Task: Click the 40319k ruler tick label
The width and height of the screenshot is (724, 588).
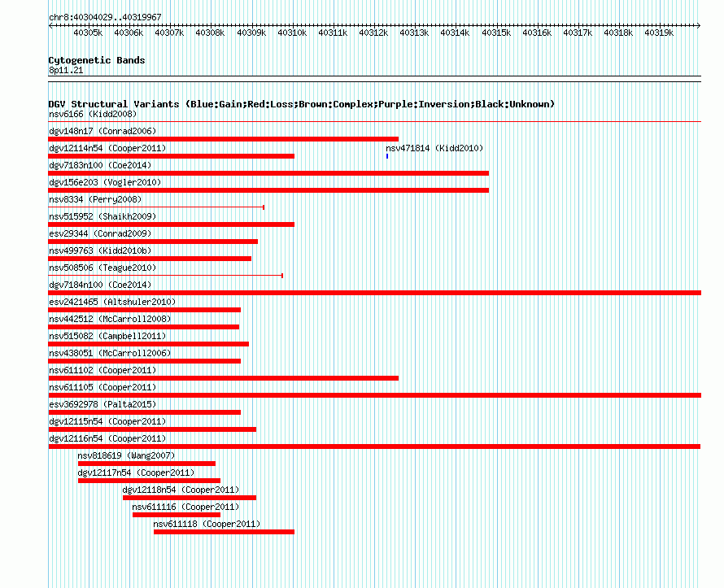Action: [659, 33]
